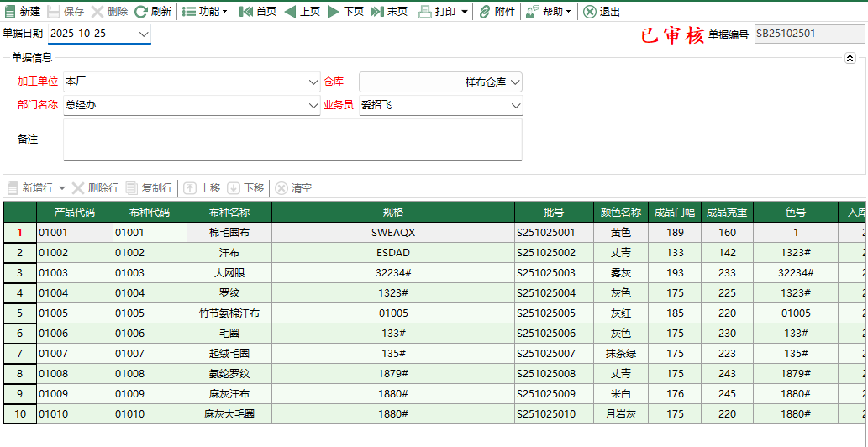The height and width of the screenshot is (447, 868).
Task: Click the 打印 print icon
Action: (x=425, y=12)
